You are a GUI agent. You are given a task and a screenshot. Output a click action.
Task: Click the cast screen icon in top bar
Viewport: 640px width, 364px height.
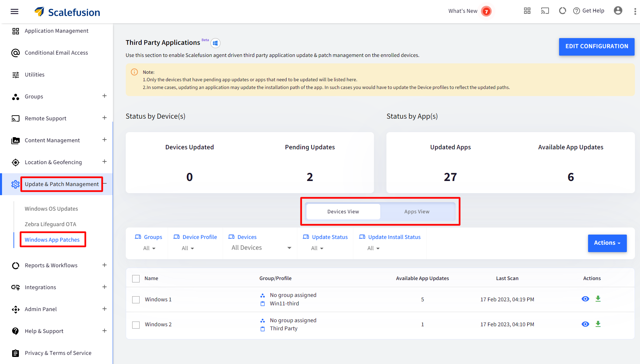click(545, 11)
